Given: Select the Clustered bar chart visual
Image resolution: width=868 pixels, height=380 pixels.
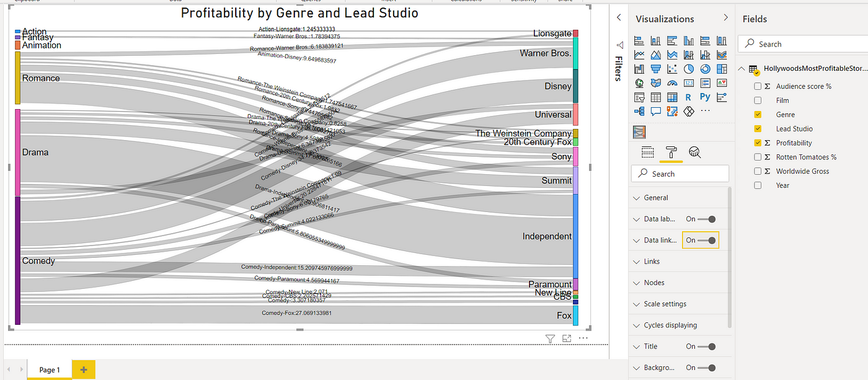Looking at the screenshot, I should (x=672, y=41).
